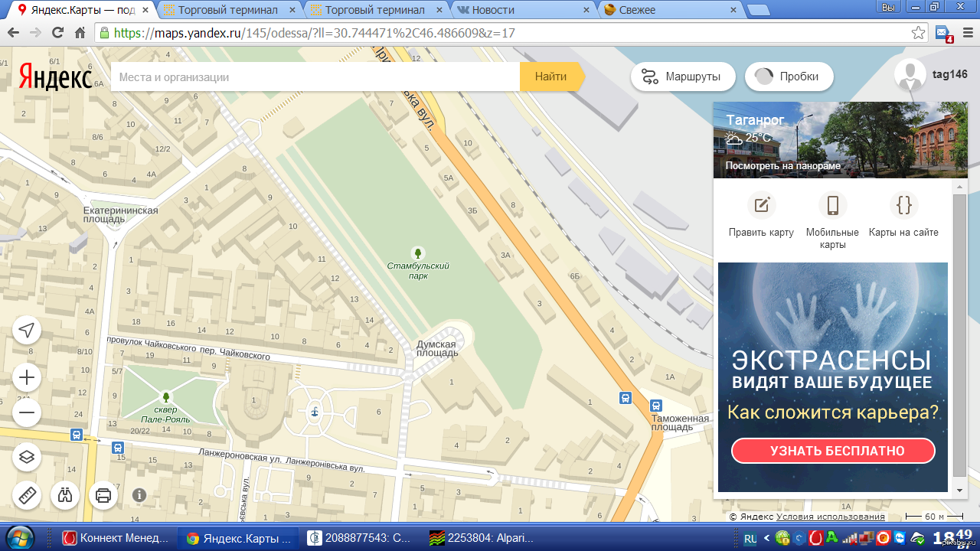Screen dimensions: 980x551
Task: Click Карты на сайте curly braces icon
Action: [903, 206]
